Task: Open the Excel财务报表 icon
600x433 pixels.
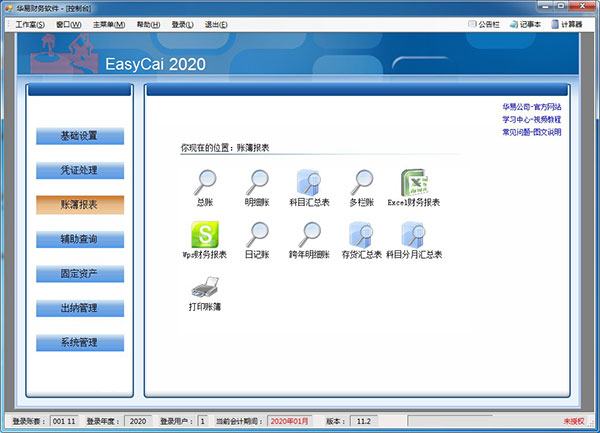Action: pyautogui.click(x=414, y=183)
